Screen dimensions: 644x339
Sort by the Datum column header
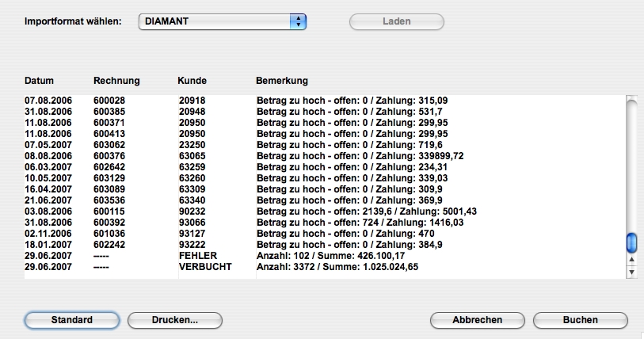tap(40, 81)
